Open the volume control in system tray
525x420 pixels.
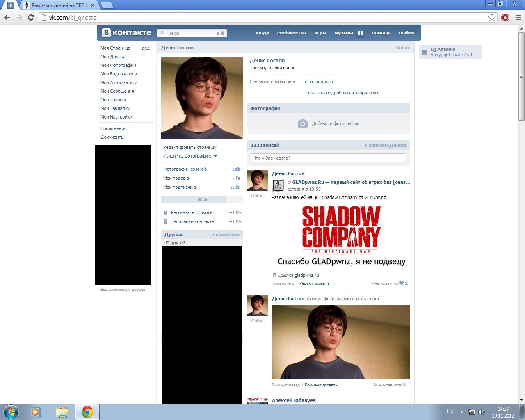[x=482, y=412]
